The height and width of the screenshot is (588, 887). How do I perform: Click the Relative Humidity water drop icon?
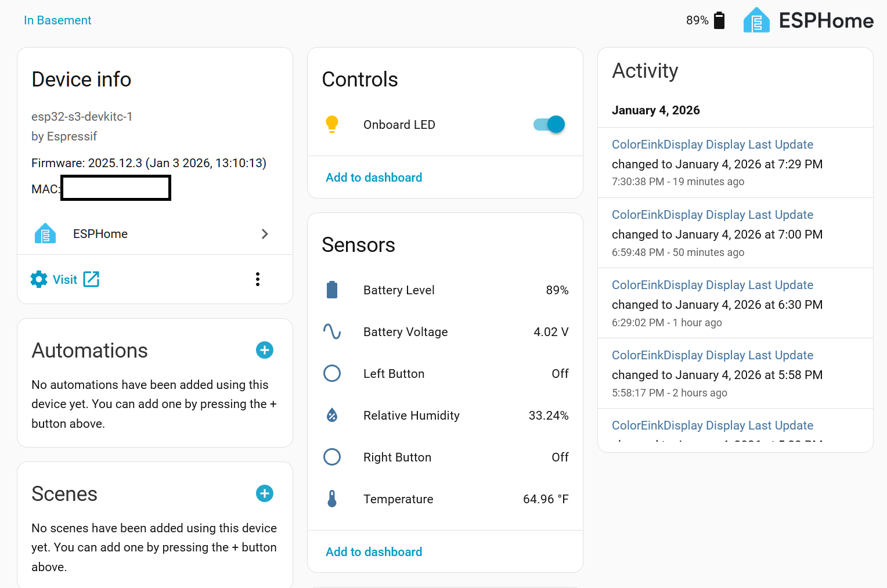point(332,415)
